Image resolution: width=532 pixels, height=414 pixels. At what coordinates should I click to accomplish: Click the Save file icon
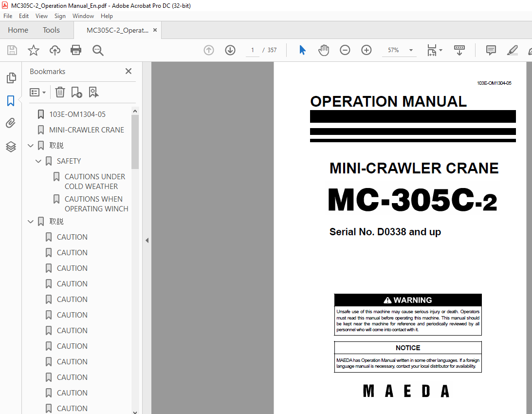click(x=12, y=50)
